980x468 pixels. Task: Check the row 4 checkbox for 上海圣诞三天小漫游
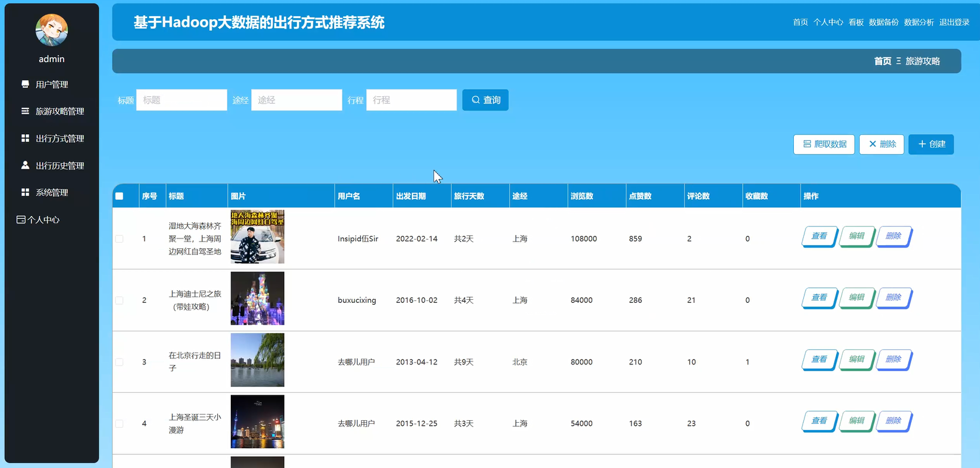pyautogui.click(x=119, y=423)
